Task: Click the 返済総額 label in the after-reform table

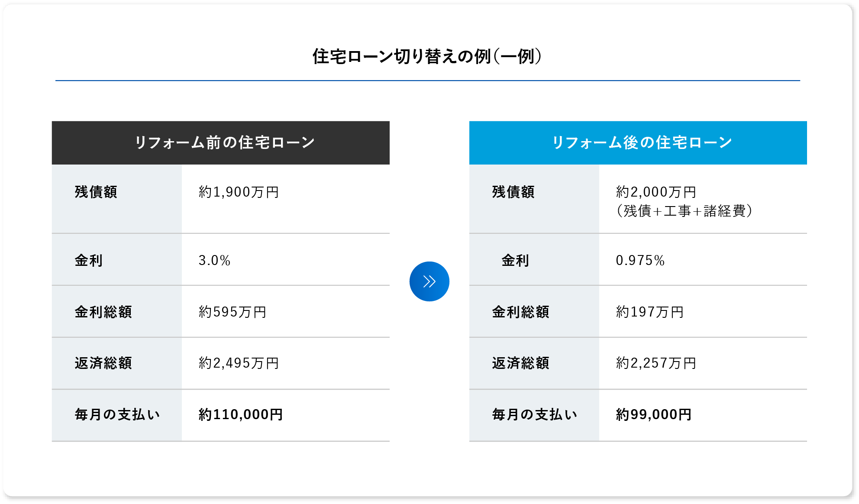Action: [520, 363]
